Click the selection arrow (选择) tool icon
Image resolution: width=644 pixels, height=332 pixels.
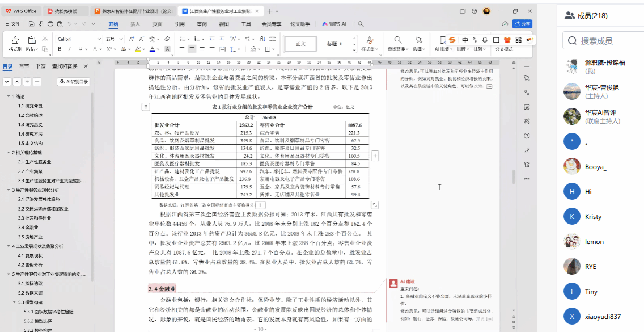pyautogui.click(x=418, y=40)
